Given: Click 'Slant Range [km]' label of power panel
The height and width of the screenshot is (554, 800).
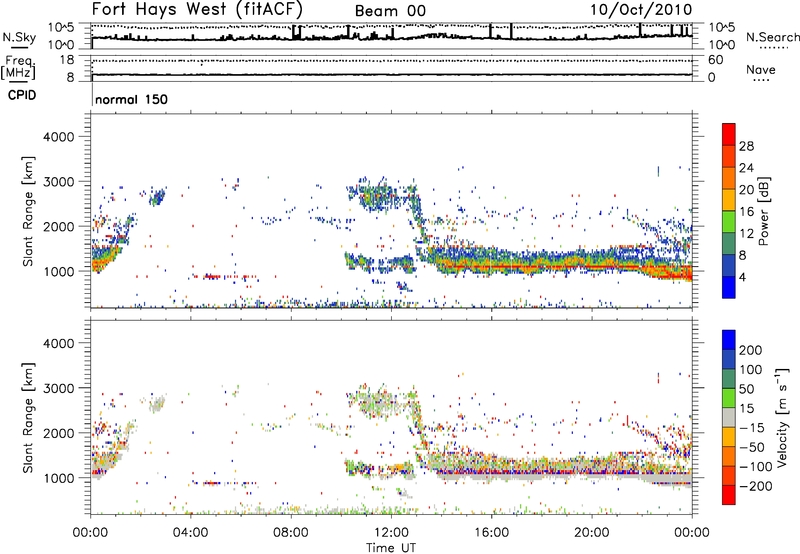Looking at the screenshot, I should 28,211.
